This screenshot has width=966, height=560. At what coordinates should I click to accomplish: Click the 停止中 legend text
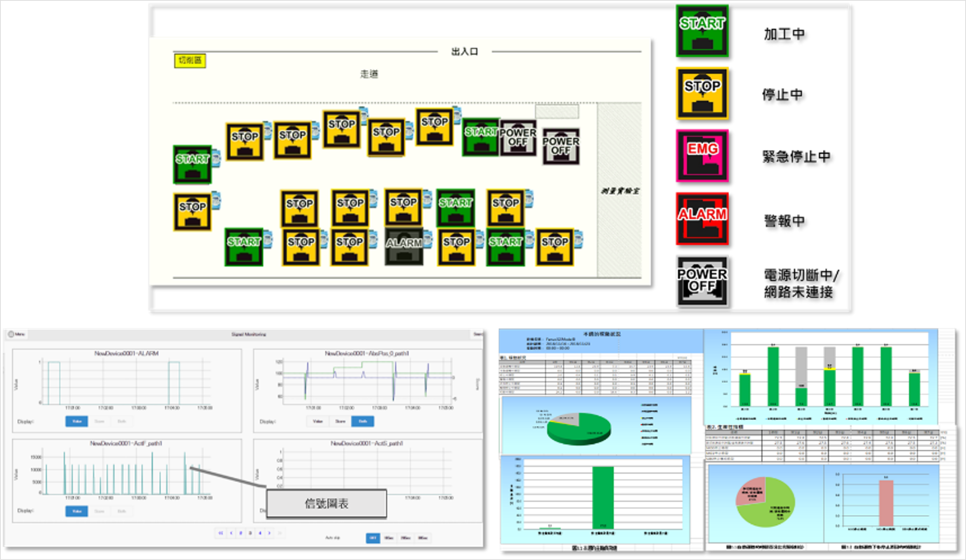(x=782, y=94)
